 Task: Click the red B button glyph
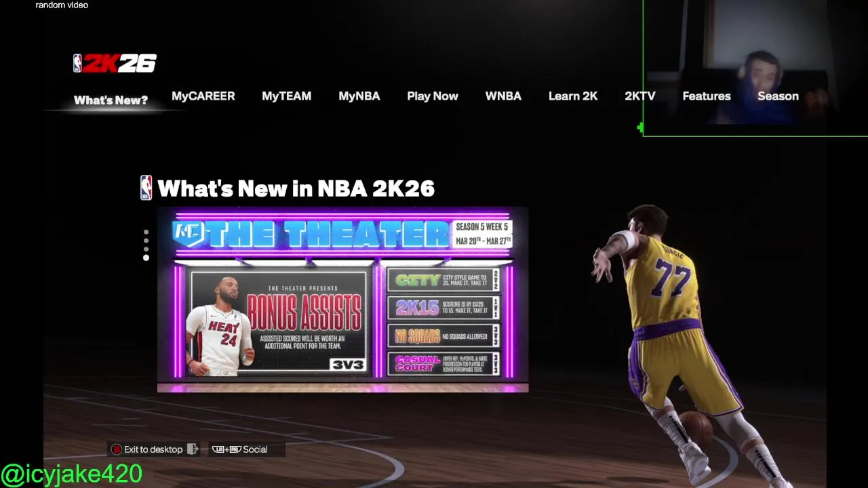tap(116, 449)
